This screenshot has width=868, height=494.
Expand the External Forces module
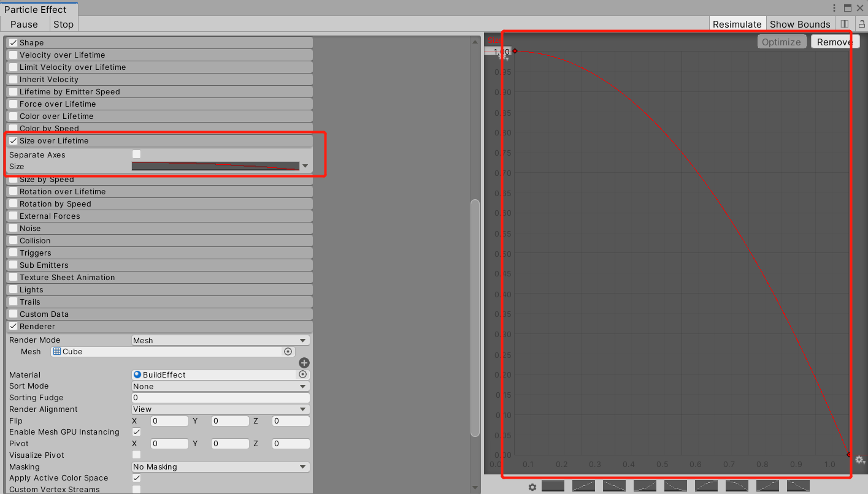tap(159, 216)
